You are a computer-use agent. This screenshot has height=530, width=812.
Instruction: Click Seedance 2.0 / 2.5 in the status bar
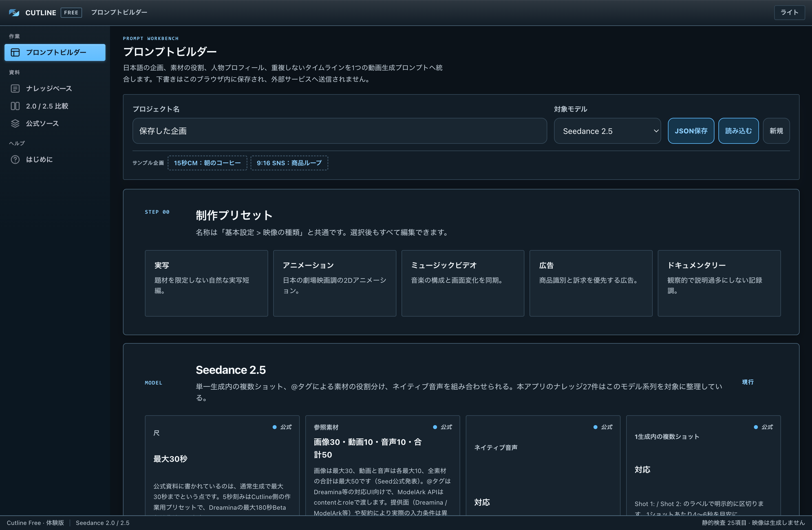click(x=103, y=523)
